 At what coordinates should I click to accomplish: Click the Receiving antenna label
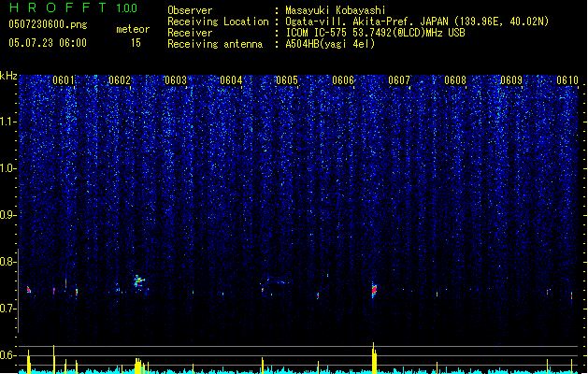point(215,44)
